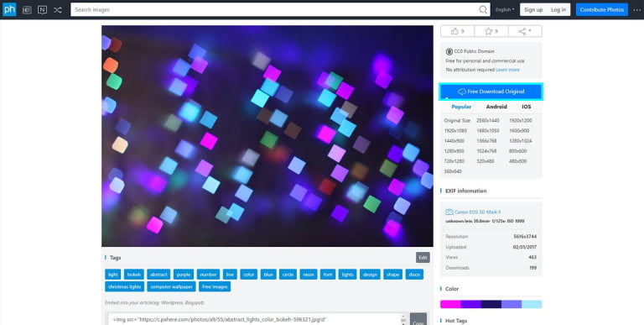Choose the 2560x1440 size

tap(488, 121)
